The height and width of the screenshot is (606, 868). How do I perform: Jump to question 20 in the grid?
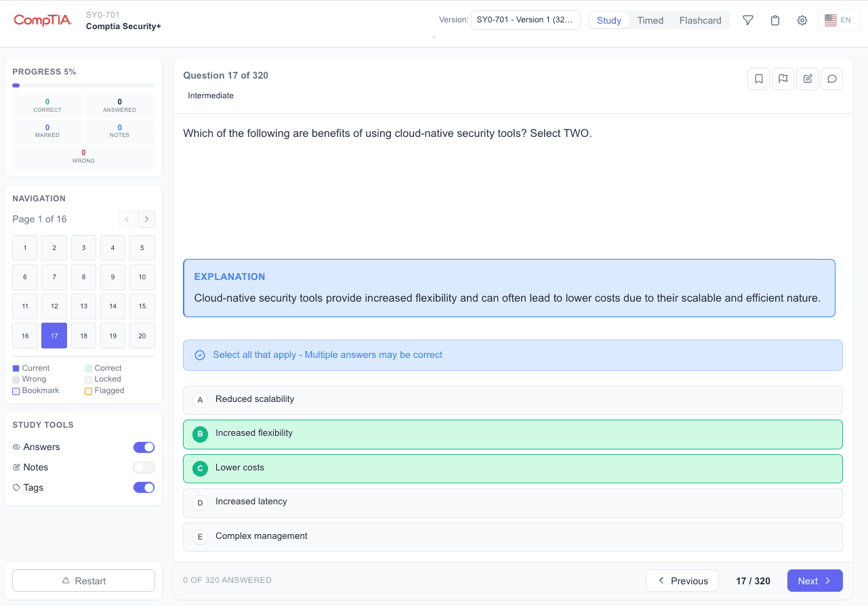click(x=142, y=335)
